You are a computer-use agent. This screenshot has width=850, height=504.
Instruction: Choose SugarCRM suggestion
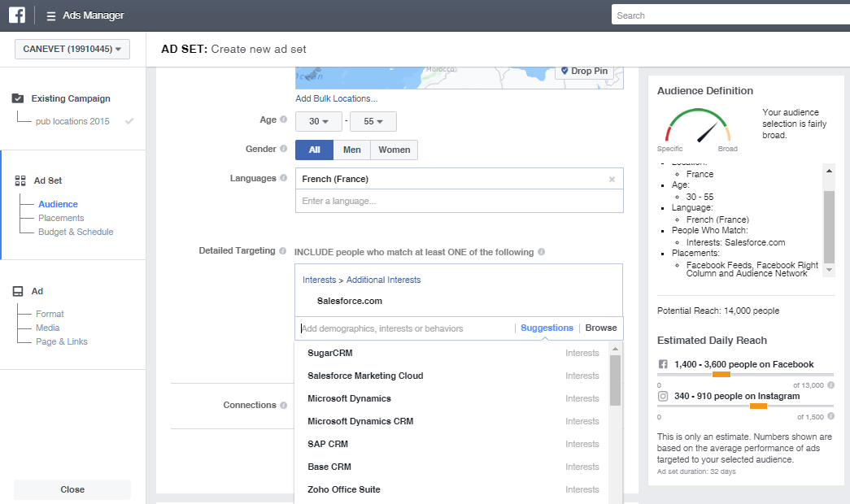(453, 353)
